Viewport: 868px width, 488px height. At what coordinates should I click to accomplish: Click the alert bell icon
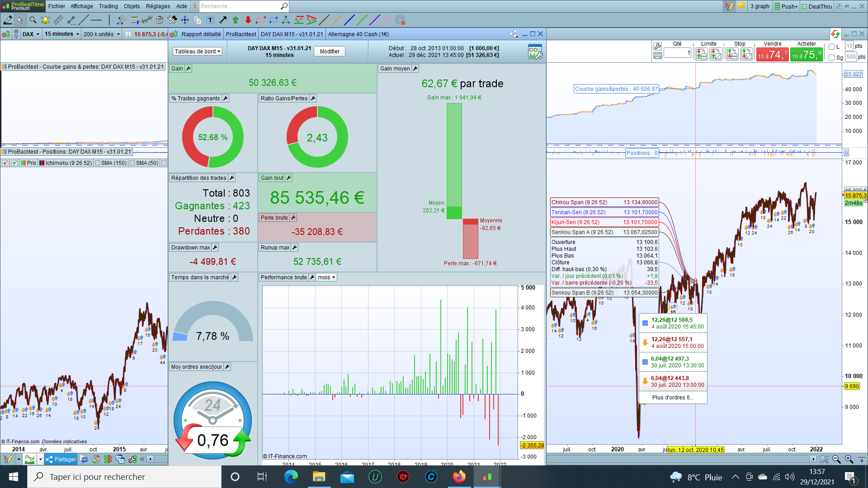45,20
